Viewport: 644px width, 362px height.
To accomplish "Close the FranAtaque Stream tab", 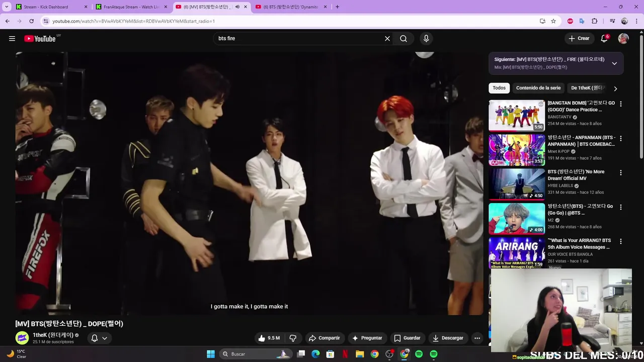I will coord(166,7).
